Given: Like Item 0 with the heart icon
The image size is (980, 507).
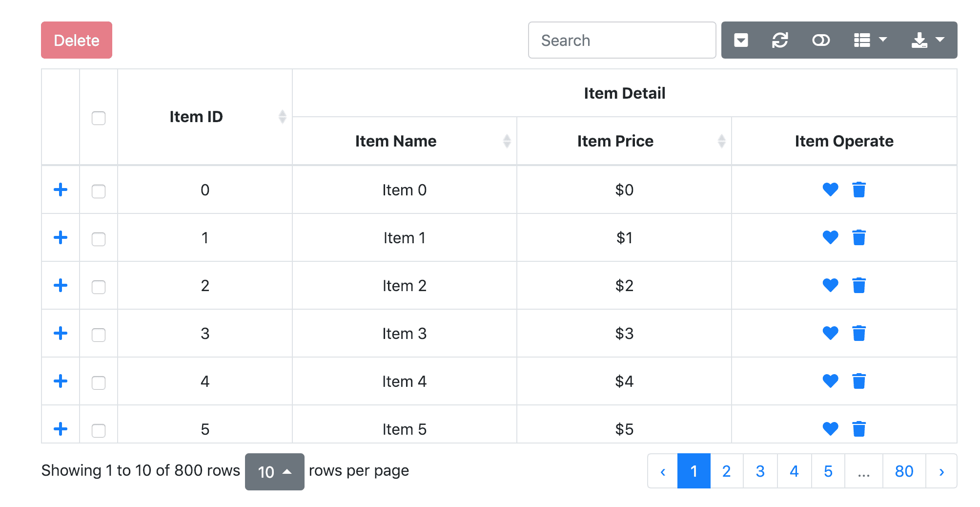Looking at the screenshot, I should [830, 190].
